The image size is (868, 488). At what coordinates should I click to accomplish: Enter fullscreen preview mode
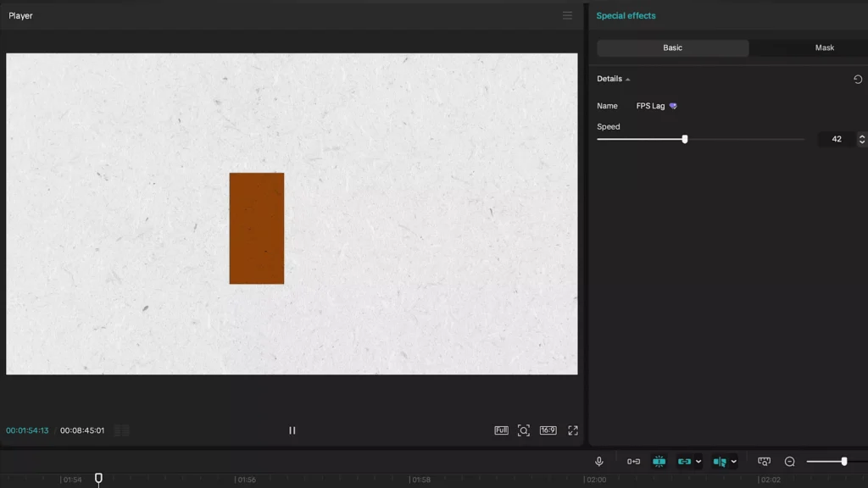pyautogui.click(x=572, y=430)
